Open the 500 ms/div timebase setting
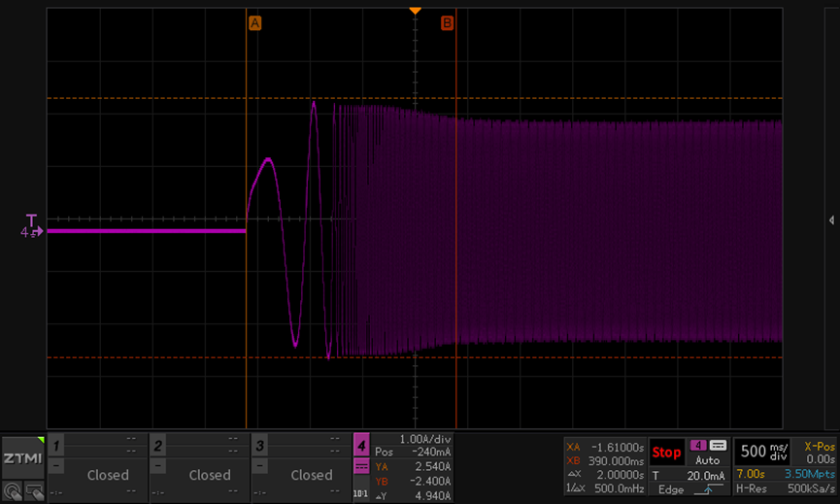Image resolution: width=840 pixels, height=504 pixels. click(763, 452)
